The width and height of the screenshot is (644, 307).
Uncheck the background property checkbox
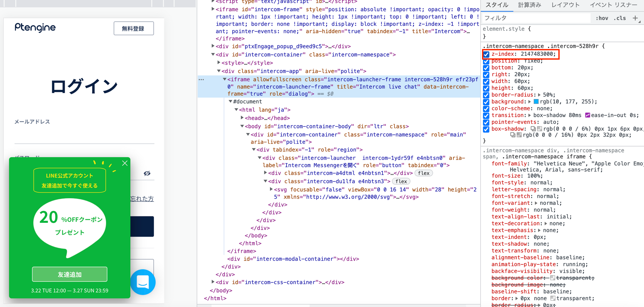[486, 102]
